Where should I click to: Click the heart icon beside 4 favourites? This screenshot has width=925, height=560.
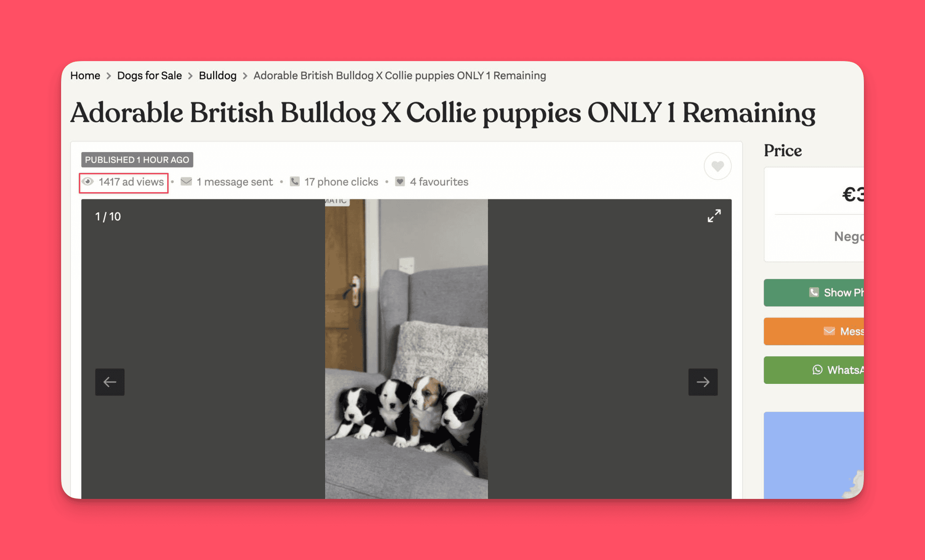(400, 181)
